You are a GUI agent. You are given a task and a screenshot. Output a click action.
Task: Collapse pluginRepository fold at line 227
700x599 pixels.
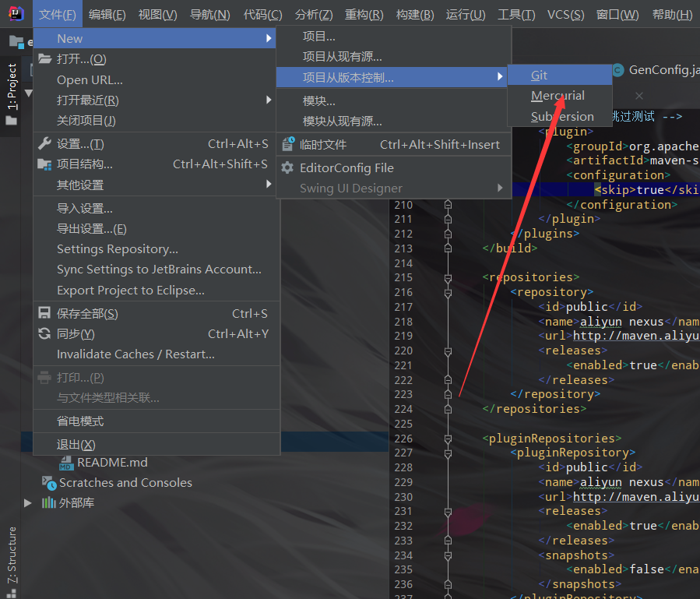click(448, 453)
